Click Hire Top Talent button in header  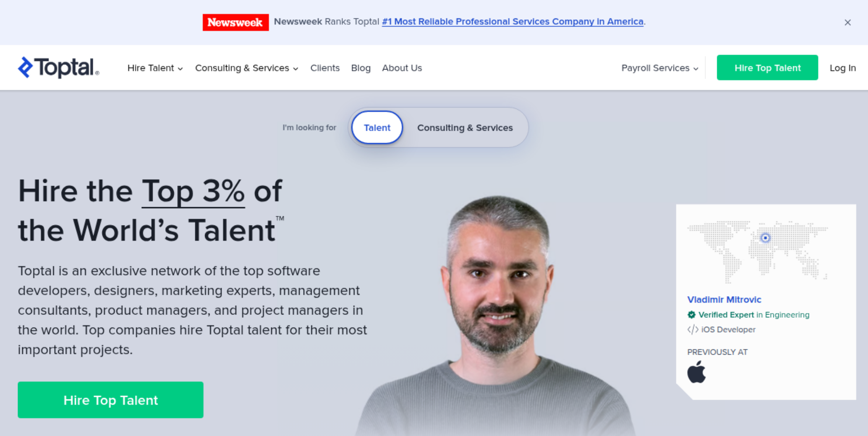[x=767, y=68]
